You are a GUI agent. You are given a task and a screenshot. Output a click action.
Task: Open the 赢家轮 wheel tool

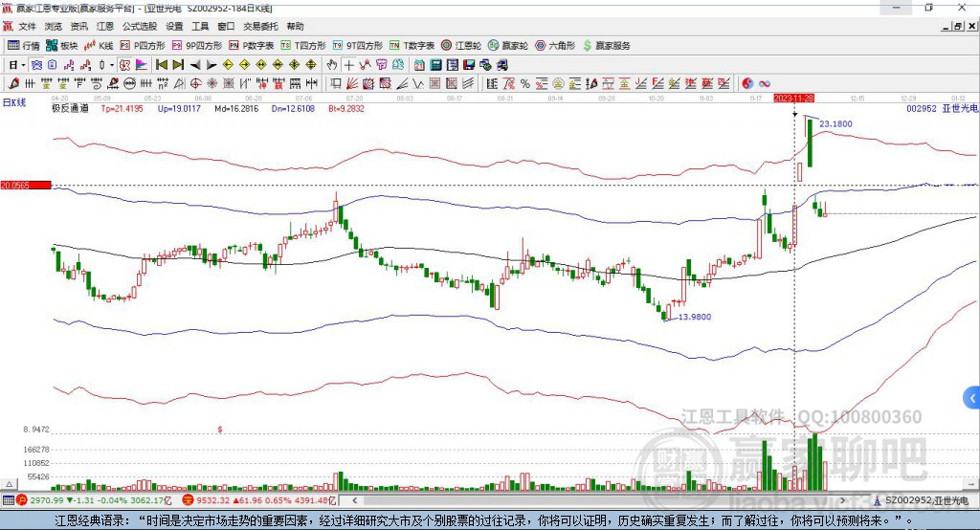[507, 46]
